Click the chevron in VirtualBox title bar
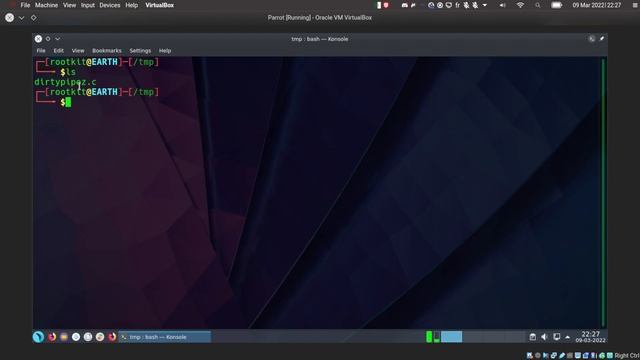 [x=22, y=18]
